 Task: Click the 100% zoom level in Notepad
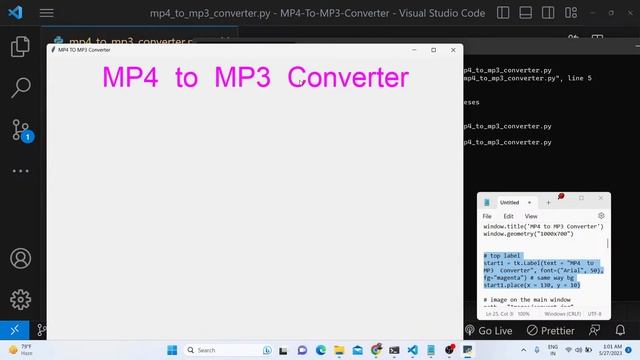[524, 314]
